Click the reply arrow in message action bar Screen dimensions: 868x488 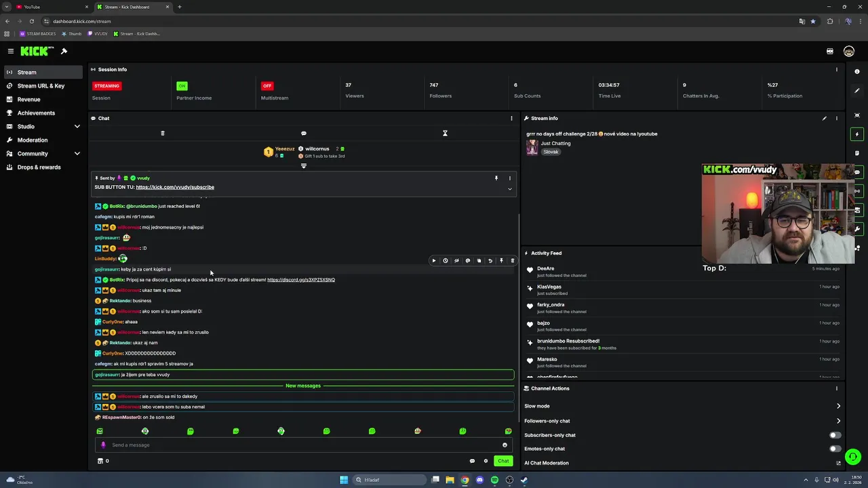[x=490, y=260]
